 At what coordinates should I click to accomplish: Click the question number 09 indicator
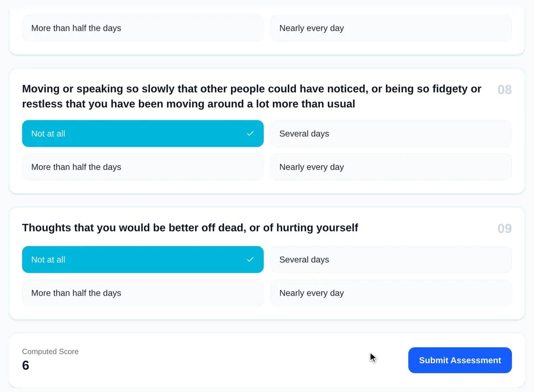(505, 229)
